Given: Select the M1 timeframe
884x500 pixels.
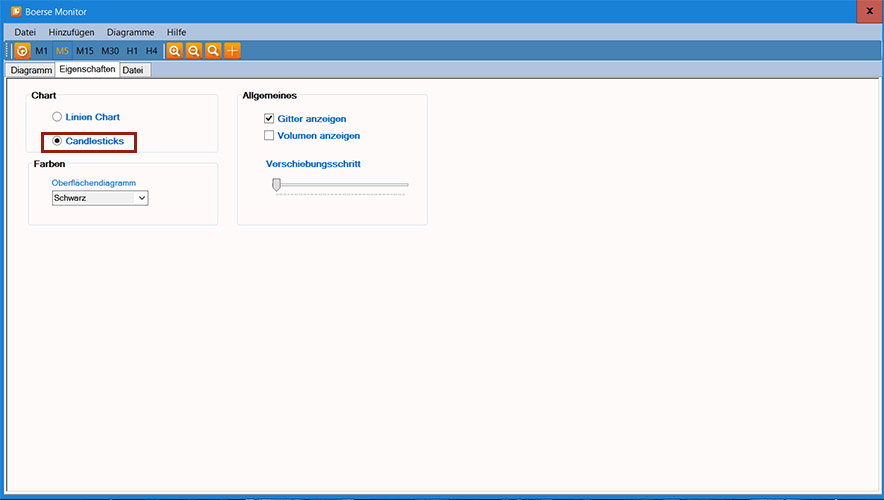Looking at the screenshot, I should (x=41, y=50).
